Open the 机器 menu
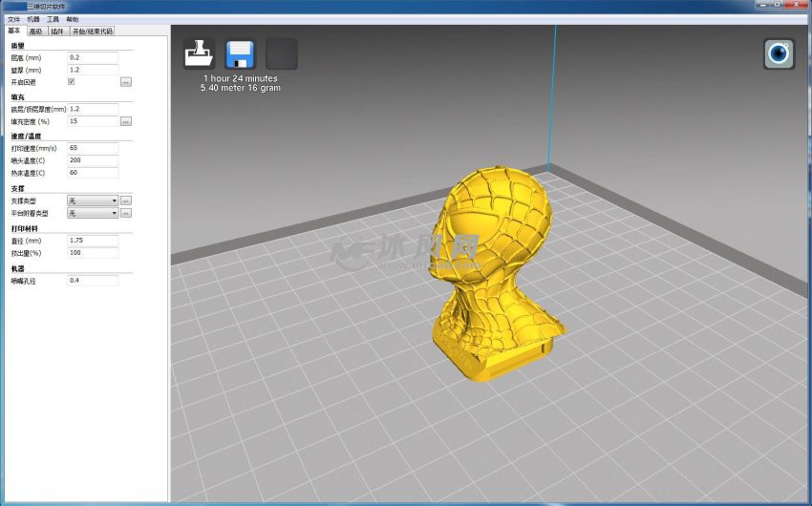The image size is (812, 506). coord(33,19)
